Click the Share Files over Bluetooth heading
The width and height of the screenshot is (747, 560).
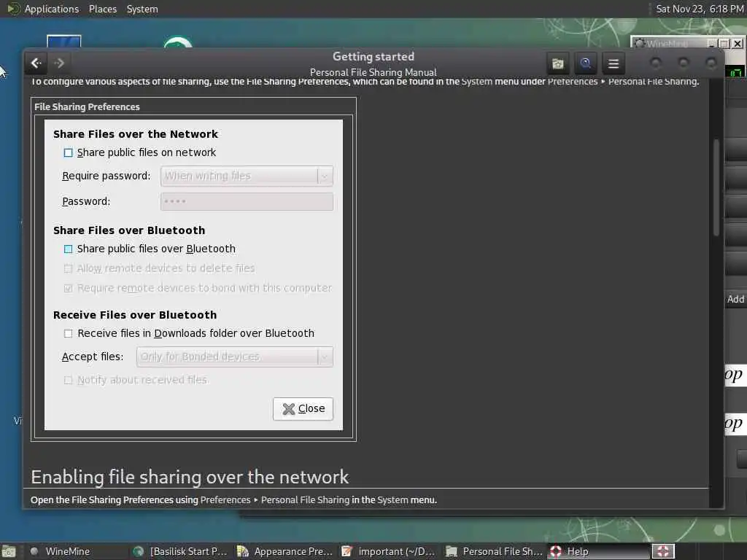point(129,230)
